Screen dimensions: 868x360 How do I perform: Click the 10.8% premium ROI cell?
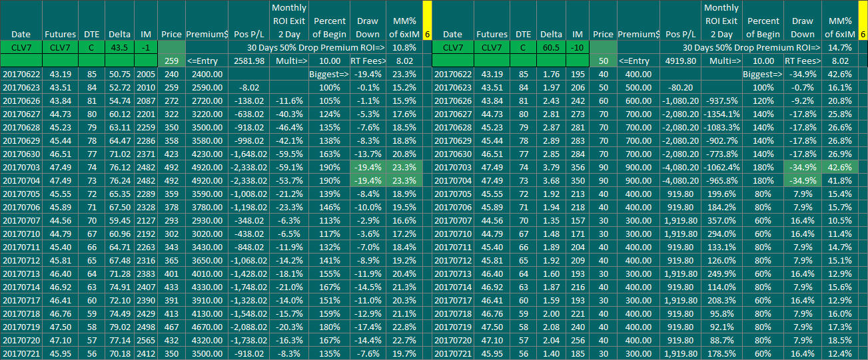405,48
